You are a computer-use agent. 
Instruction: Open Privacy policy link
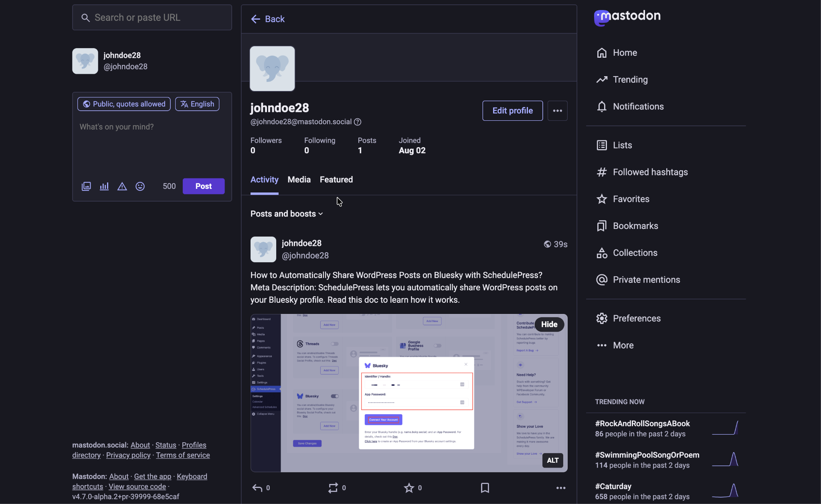click(x=128, y=455)
